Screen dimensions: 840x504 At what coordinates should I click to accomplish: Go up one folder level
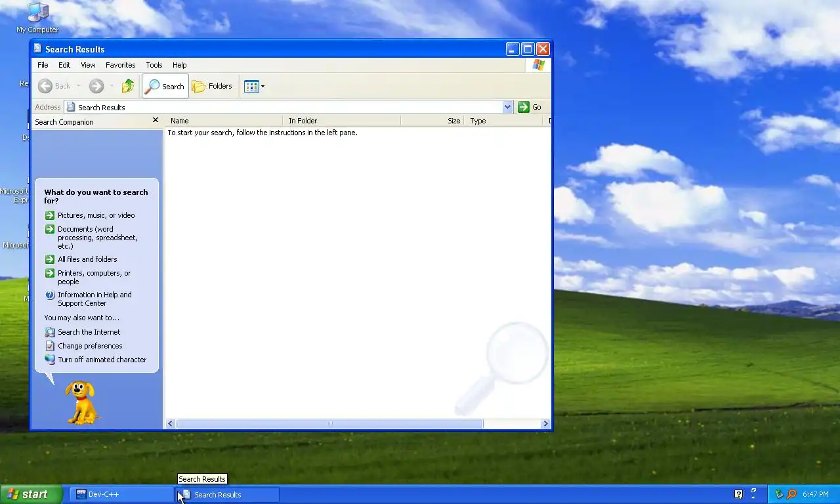coord(128,86)
